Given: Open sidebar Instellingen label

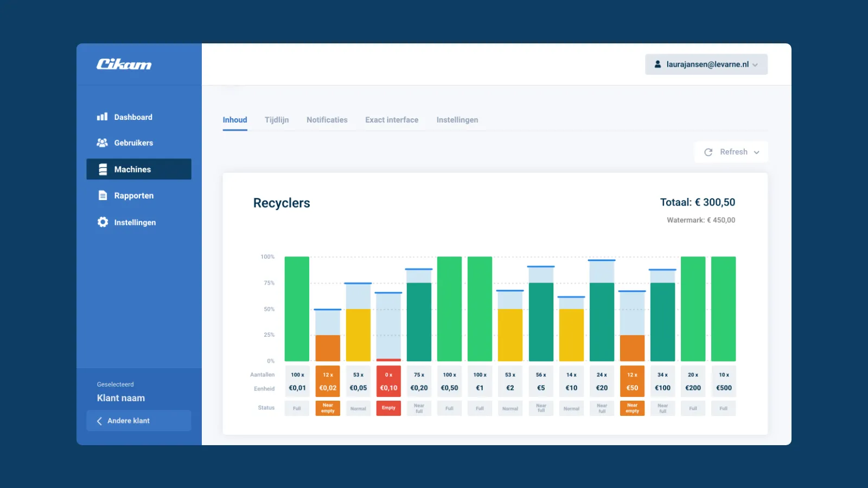Looking at the screenshot, I should (x=135, y=222).
